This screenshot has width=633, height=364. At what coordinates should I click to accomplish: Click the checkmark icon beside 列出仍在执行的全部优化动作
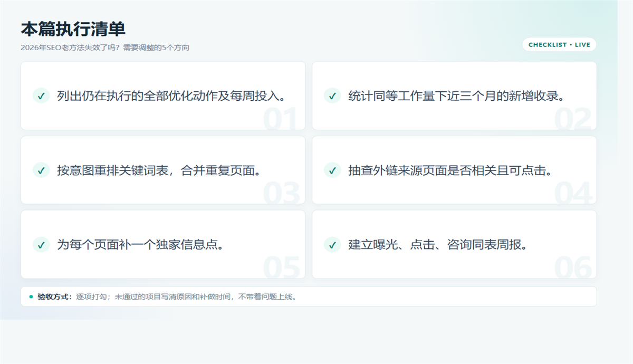41,96
